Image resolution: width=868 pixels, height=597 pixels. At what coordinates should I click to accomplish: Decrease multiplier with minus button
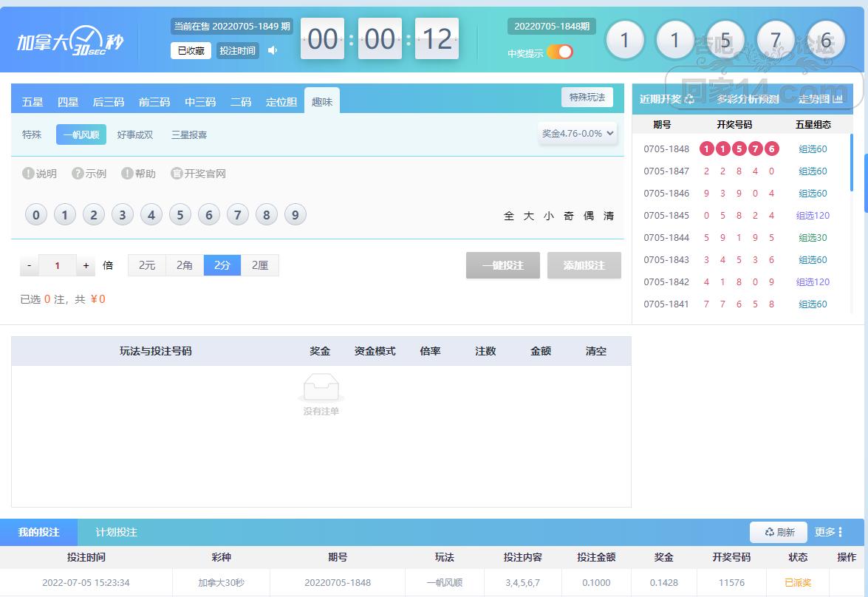(x=29, y=265)
